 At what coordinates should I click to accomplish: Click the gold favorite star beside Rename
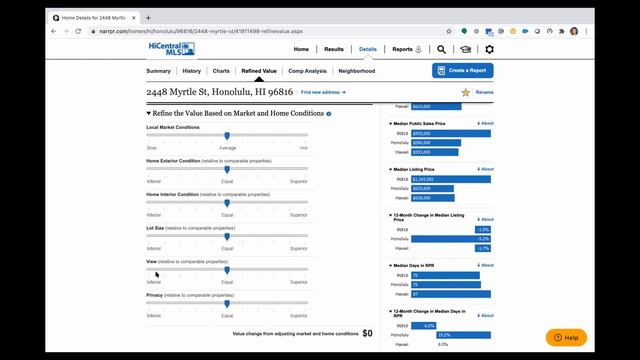(x=465, y=92)
